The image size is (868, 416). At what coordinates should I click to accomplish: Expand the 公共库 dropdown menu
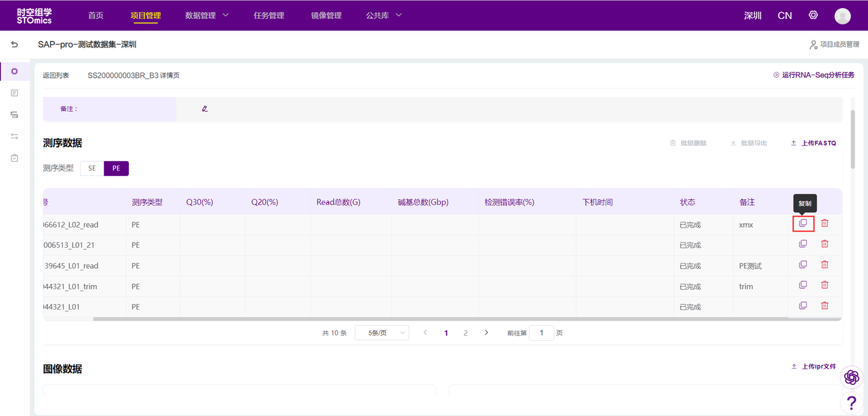[x=384, y=16]
